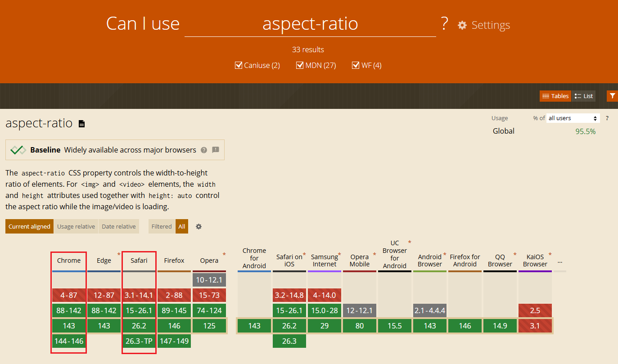Screen dimensions: 618x364
Task: Uncheck the Caniuse (2) checkbox
Action: [x=239, y=66]
